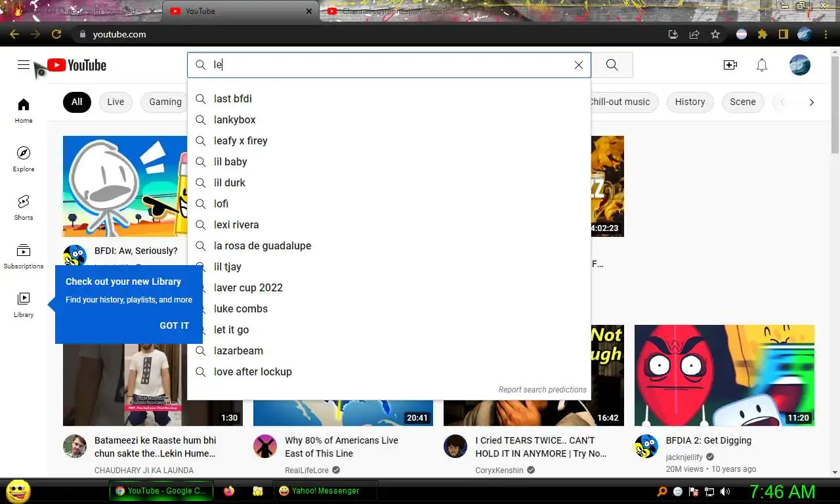
Task: Go to Home in sidebar
Action: 24,110
